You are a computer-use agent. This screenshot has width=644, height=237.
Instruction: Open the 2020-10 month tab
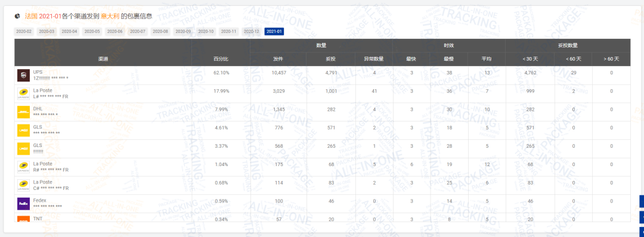point(206,32)
